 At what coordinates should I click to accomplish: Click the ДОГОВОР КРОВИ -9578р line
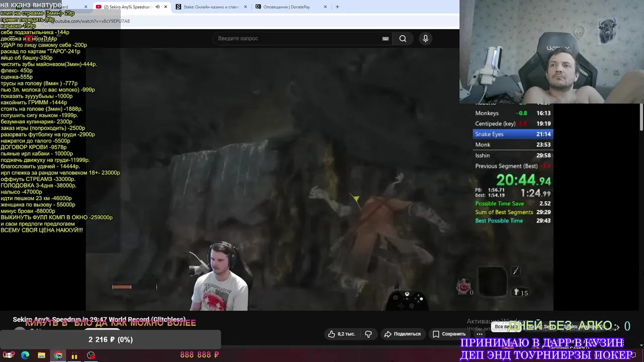point(34,147)
